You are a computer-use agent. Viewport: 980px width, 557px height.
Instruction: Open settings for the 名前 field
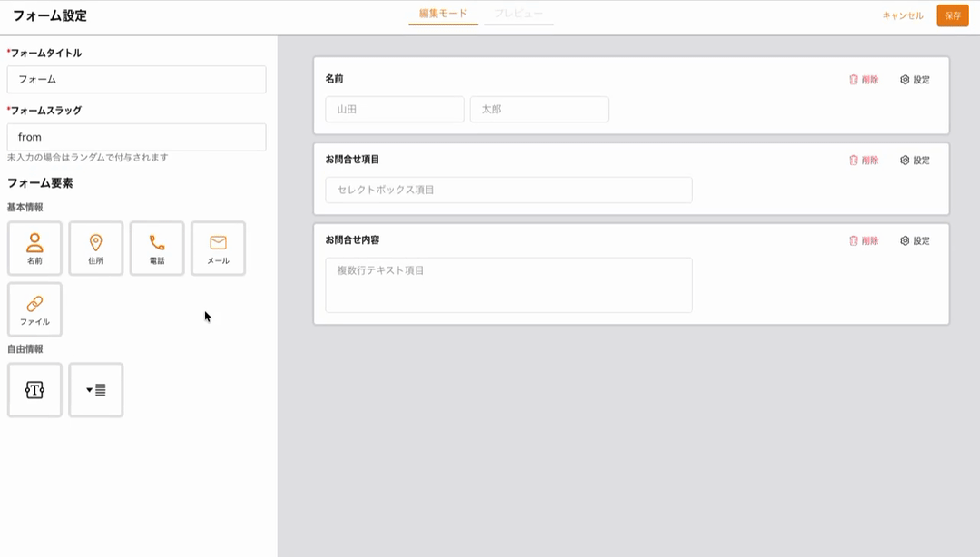[x=915, y=80]
